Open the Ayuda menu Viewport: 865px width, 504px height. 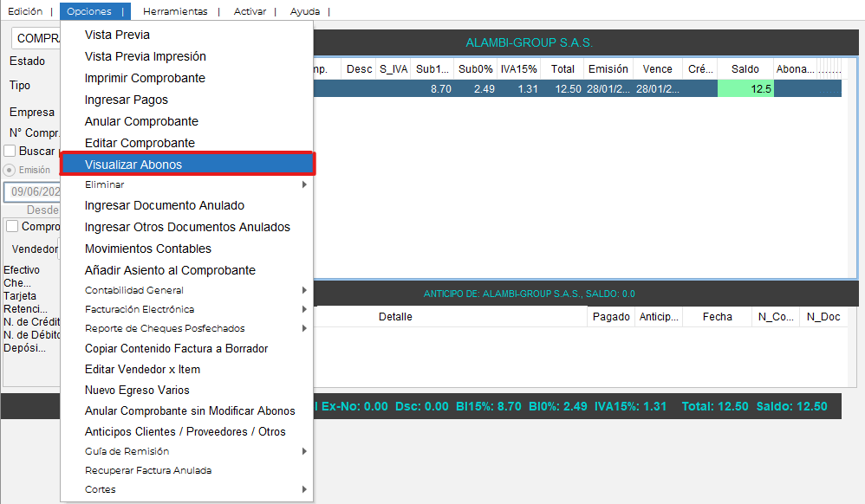click(304, 11)
